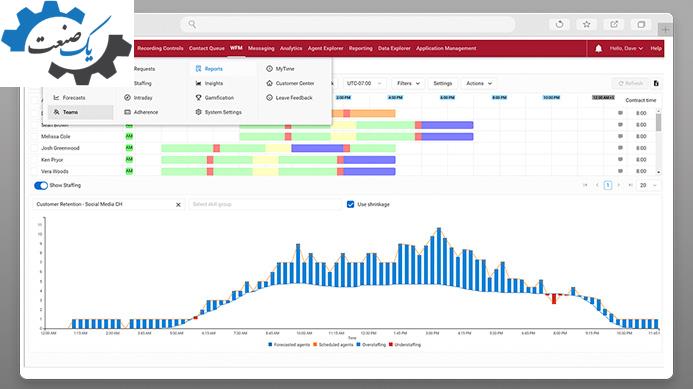
Task: Open comment icon in Josh Greenwood row
Action: coord(620,148)
